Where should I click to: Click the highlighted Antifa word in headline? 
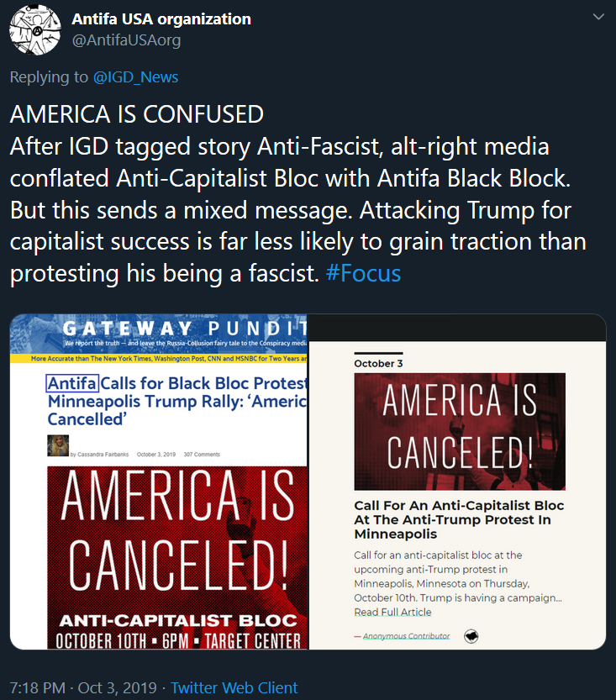click(x=72, y=383)
